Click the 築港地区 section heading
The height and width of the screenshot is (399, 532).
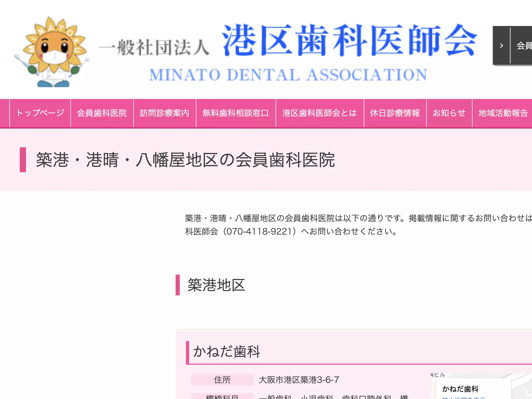(x=216, y=285)
